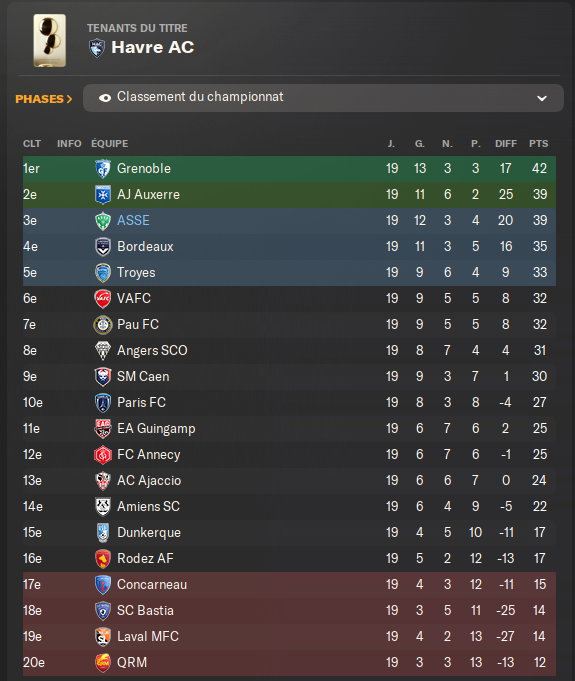
Task: Open the ASSE team link
Action: click(x=133, y=221)
